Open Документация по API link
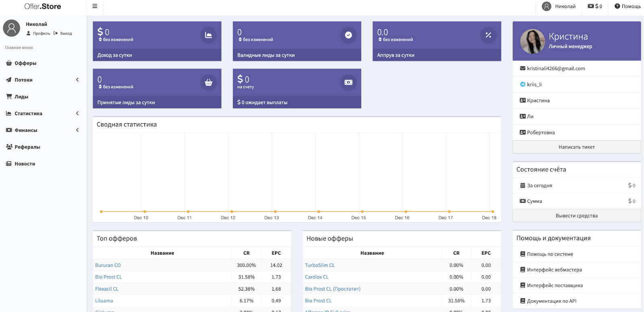Image resolution: width=644 pixels, height=312 pixels. point(551,301)
